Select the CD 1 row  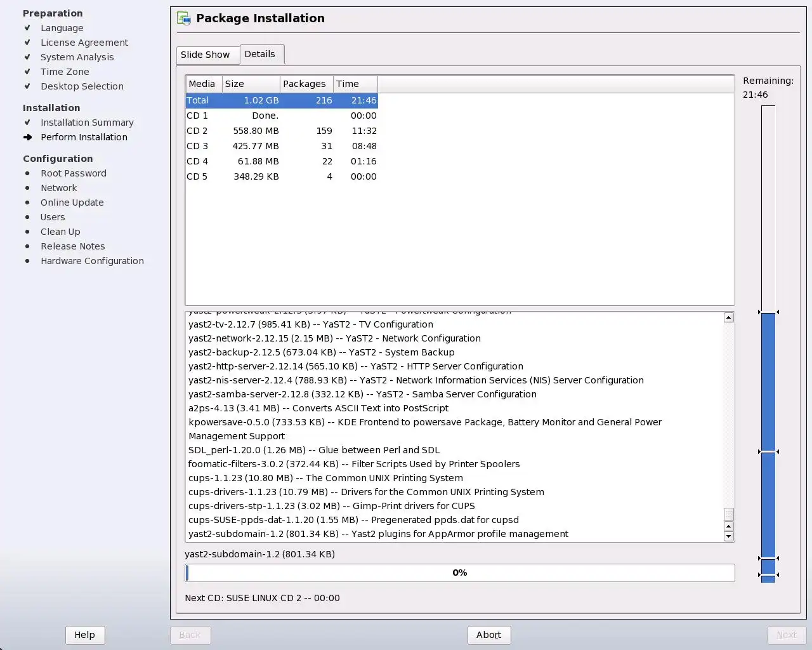pyautogui.click(x=282, y=116)
